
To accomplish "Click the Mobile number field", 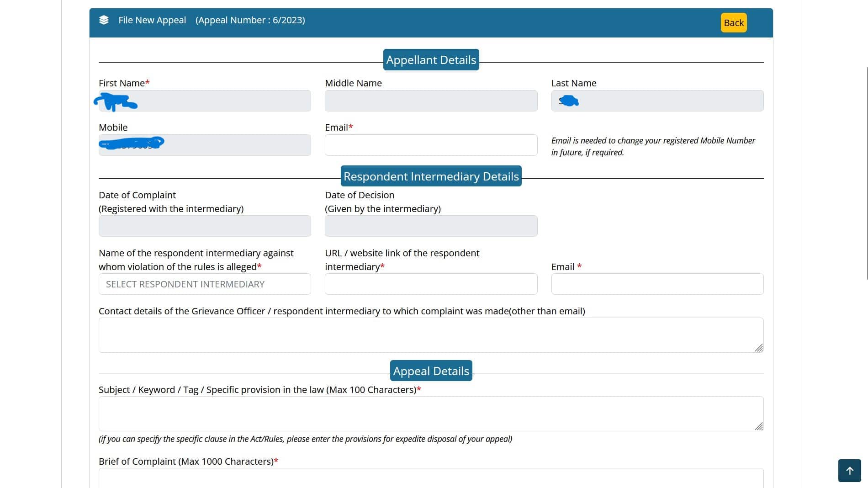I will (x=205, y=145).
